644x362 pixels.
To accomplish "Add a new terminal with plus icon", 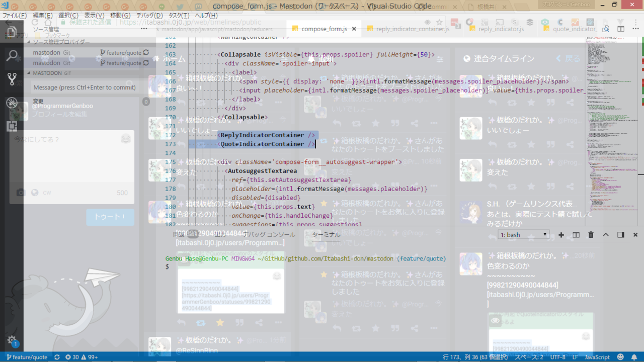I will coord(561,235).
